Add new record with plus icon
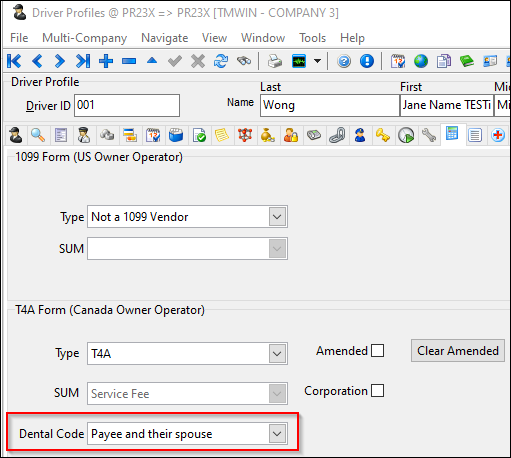Viewport: 511px width, 458px height. click(106, 61)
